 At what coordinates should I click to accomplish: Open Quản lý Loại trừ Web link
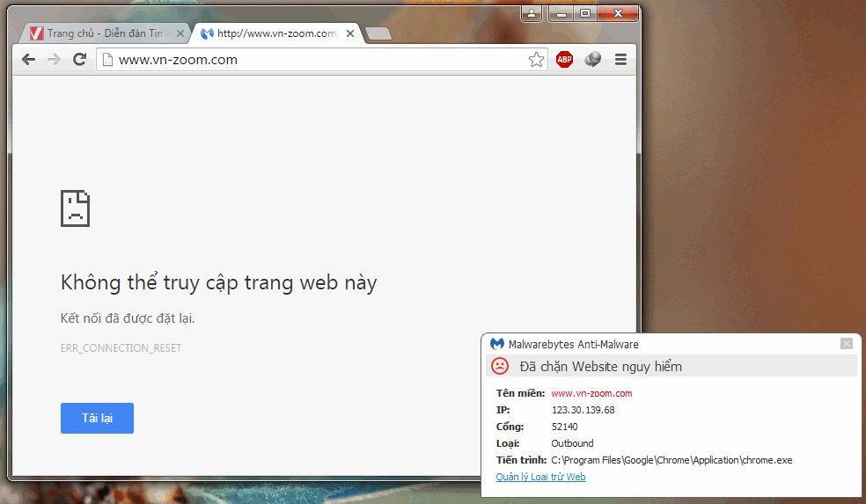[x=540, y=477]
